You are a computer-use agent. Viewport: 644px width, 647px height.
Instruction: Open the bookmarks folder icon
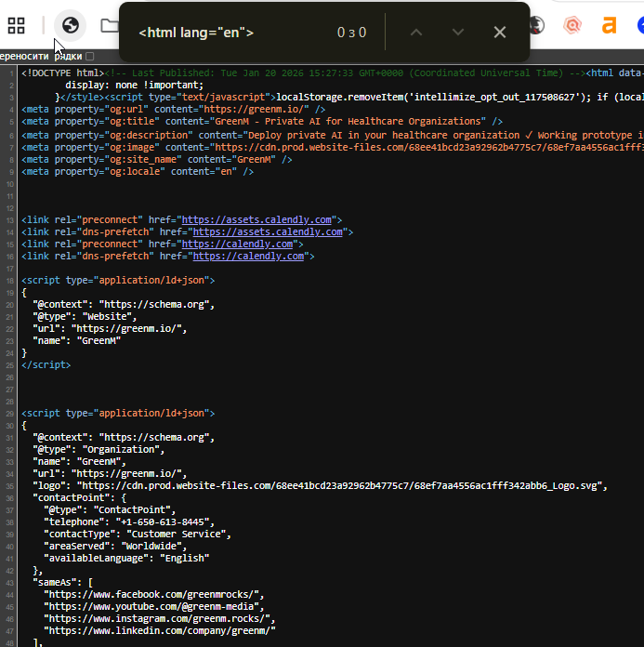pyautogui.click(x=110, y=25)
